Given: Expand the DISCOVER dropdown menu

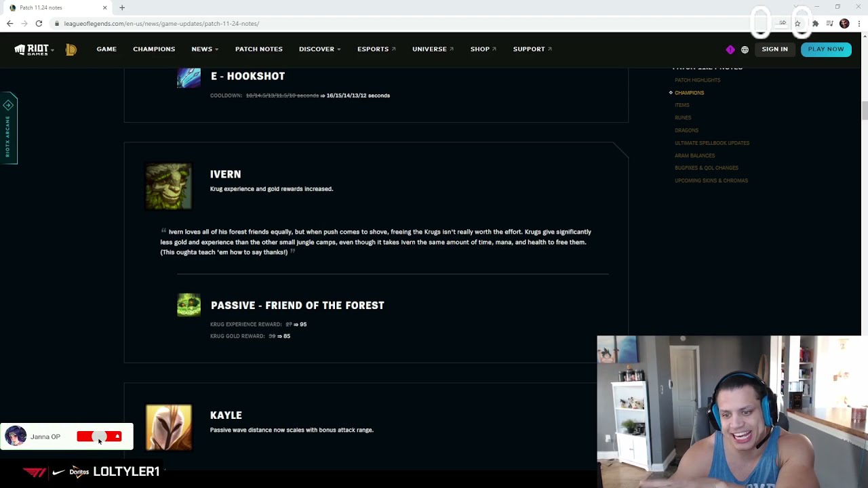Looking at the screenshot, I should [x=320, y=49].
